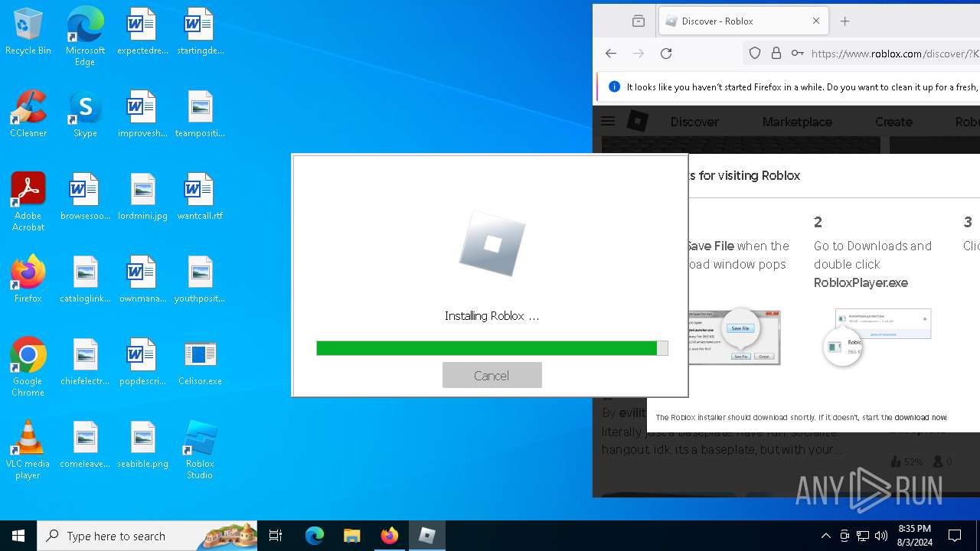Select the browsesoo... document icon

click(85, 197)
